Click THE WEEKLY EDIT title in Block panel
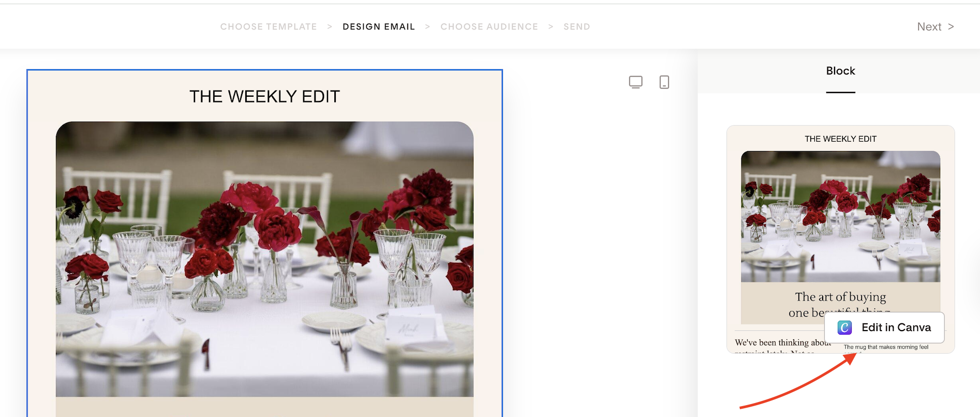 (841, 139)
